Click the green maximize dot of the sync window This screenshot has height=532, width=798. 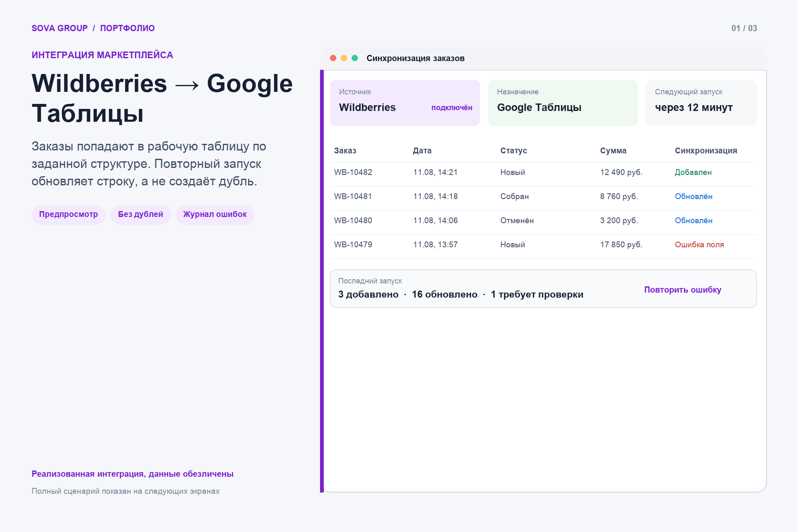point(355,58)
